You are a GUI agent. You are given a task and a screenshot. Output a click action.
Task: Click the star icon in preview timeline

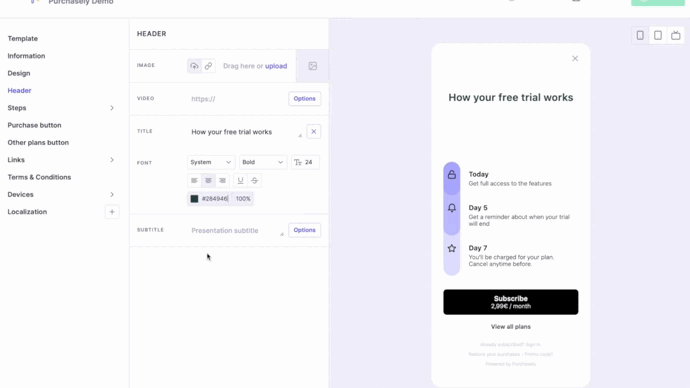tap(451, 249)
